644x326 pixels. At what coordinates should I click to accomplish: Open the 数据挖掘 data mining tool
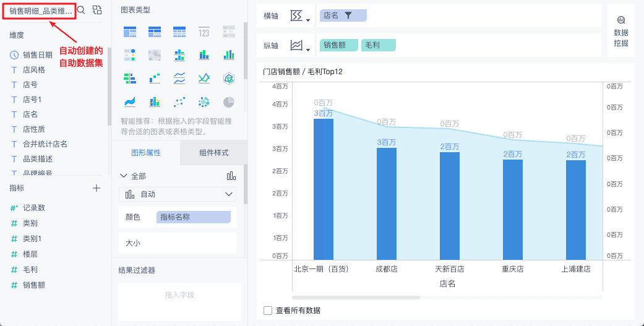pyautogui.click(x=621, y=31)
